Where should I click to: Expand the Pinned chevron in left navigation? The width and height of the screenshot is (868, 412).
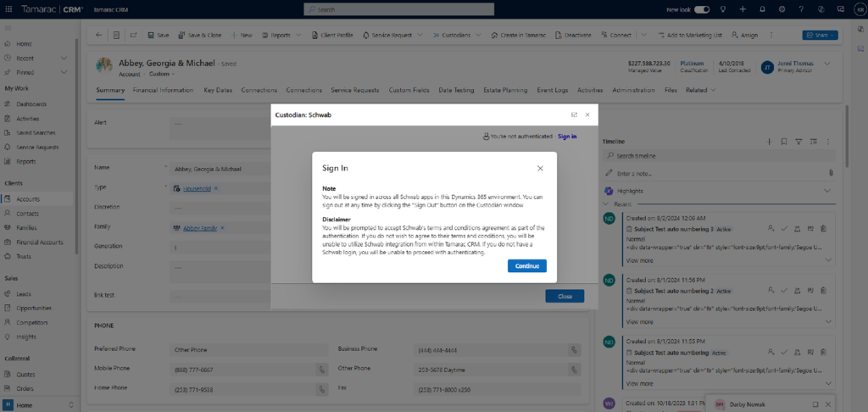pos(64,73)
